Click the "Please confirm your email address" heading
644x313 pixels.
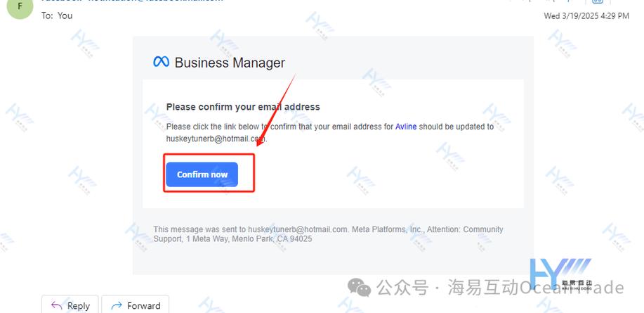coord(243,107)
